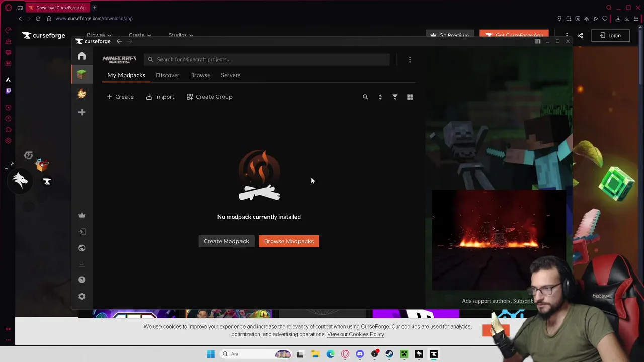
Task: Click the Import button
Action: 160,97
